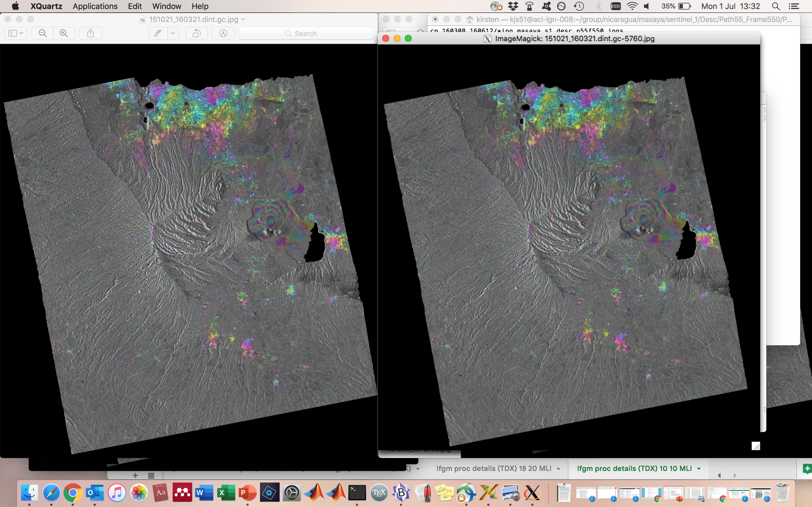Click the zoom out magnifier in Preview
Image resolution: width=812 pixels, height=507 pixels.
[43, 33]
